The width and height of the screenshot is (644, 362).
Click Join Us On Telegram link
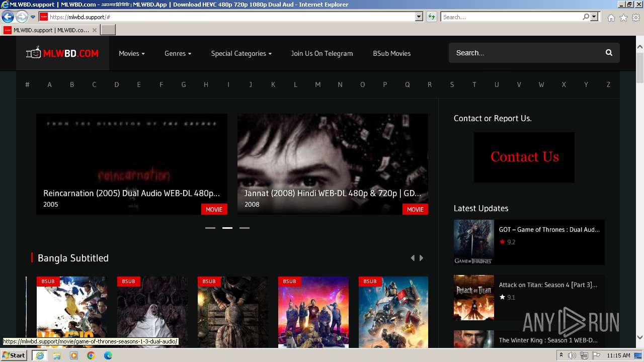(322, 53)
